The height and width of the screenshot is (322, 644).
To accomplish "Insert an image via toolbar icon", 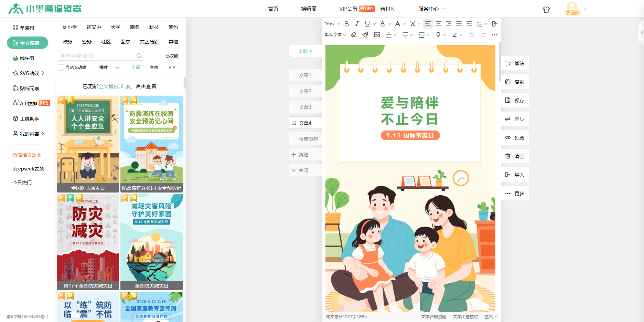I will pyautogui.click(x=377, y=35).
